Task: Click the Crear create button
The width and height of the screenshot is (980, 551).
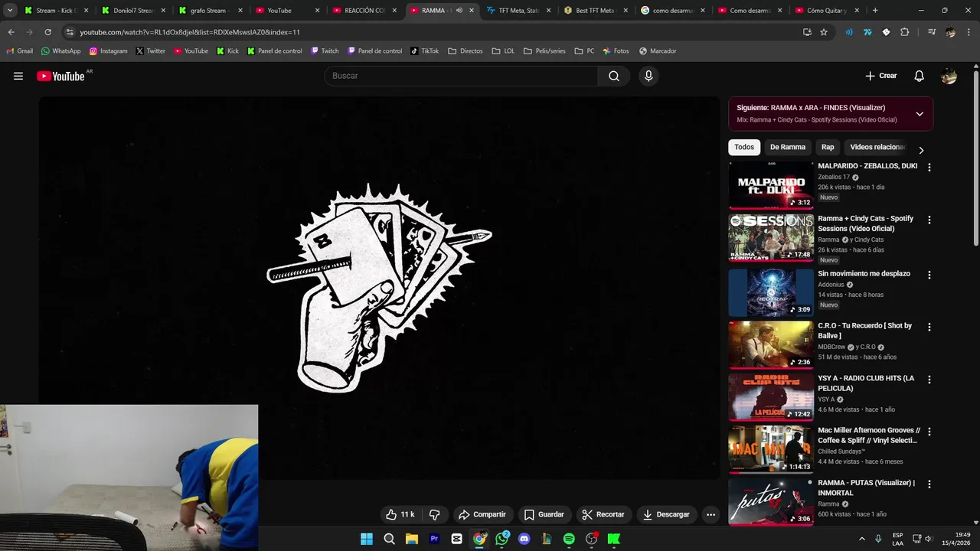Action: (x=880, y=76)
